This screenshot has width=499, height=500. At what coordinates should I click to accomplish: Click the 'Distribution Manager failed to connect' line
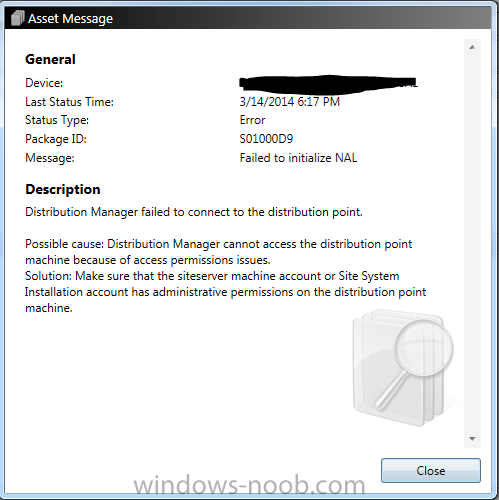[194, 212]
